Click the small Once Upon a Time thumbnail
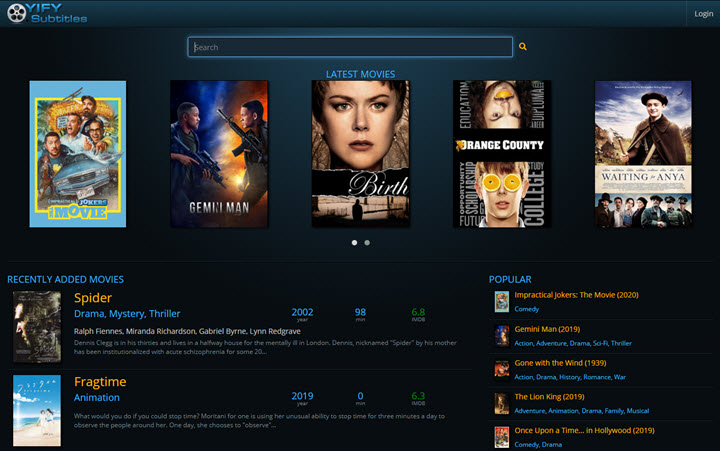The width and height of the screenshot is (720, 451). [x=502, y=438]
